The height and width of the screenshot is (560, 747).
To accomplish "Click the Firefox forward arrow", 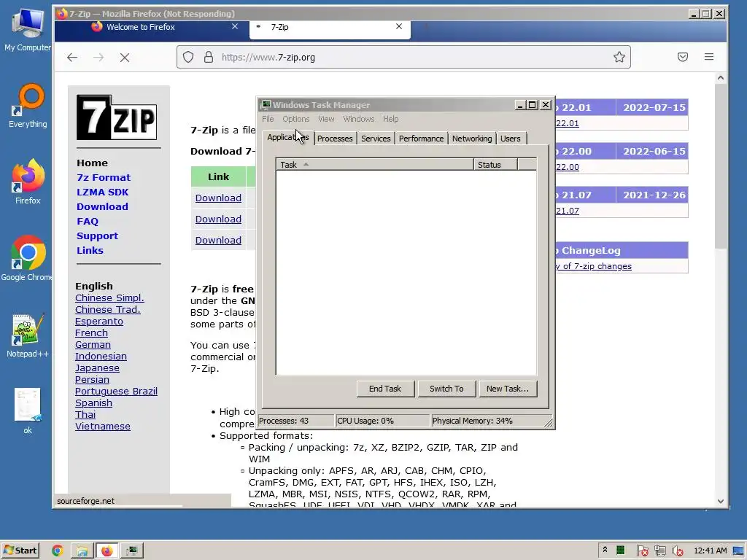I will (x=98, y=58).
